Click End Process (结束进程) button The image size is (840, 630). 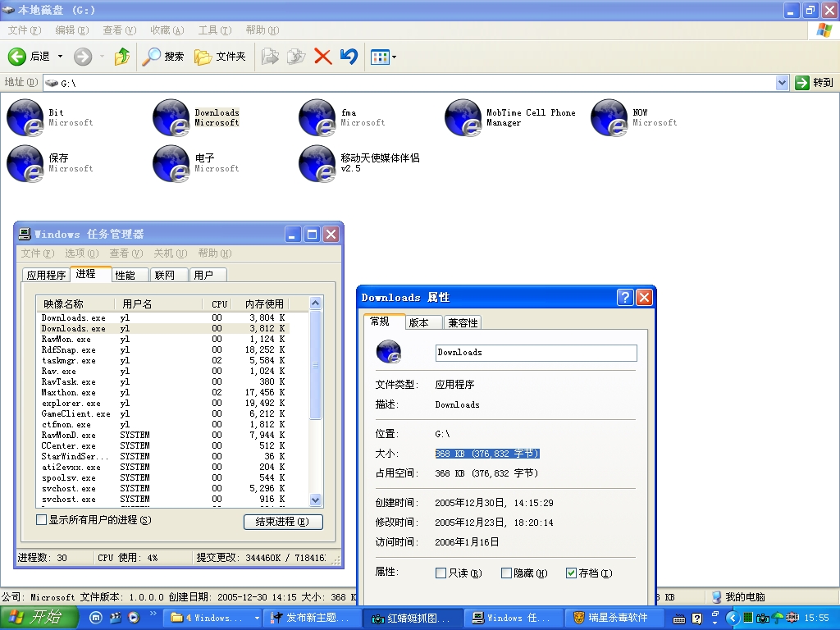click(283, 521)
